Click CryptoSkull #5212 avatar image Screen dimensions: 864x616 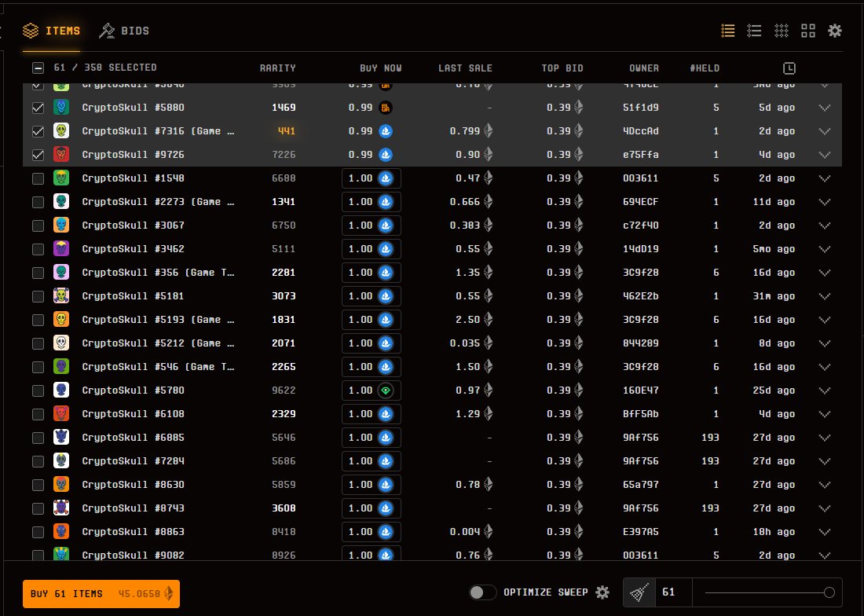[61, 343]
